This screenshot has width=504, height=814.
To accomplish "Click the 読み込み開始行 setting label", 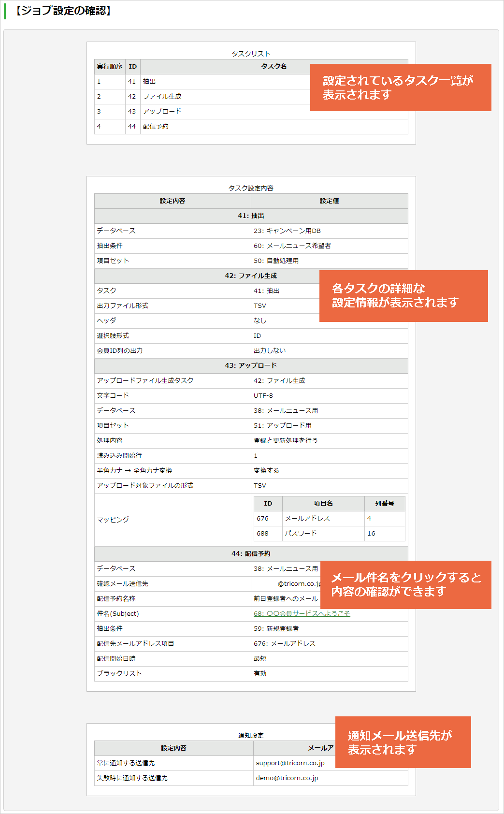I will point(119,456).
